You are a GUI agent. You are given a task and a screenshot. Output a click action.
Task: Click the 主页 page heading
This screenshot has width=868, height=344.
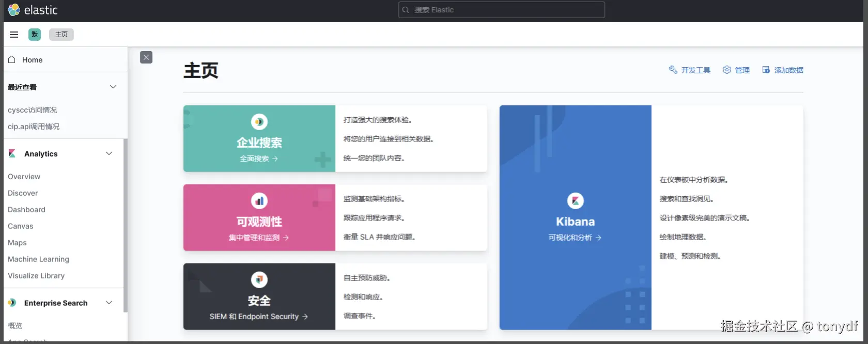[x=201, y=70]
